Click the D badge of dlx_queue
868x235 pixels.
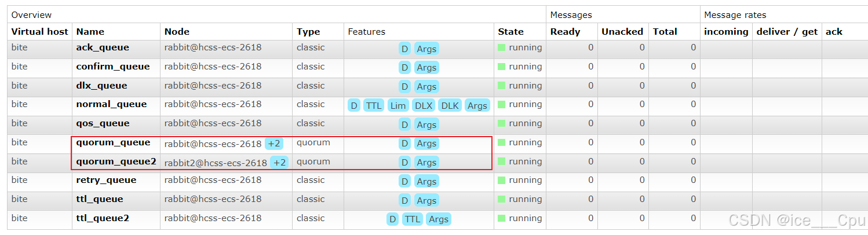(x=404, y=86)
